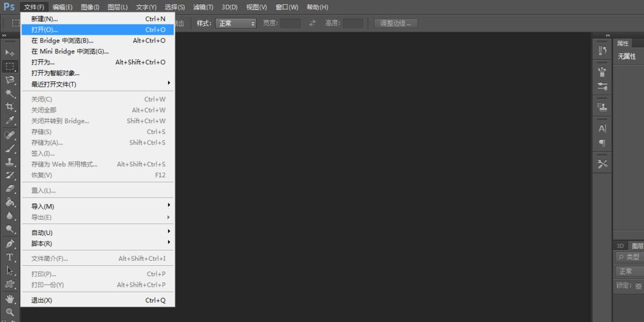Viewport: 644px width, 322px height.
Task: Select the Clone Stamp tool
Action: (x=10, y=162)
